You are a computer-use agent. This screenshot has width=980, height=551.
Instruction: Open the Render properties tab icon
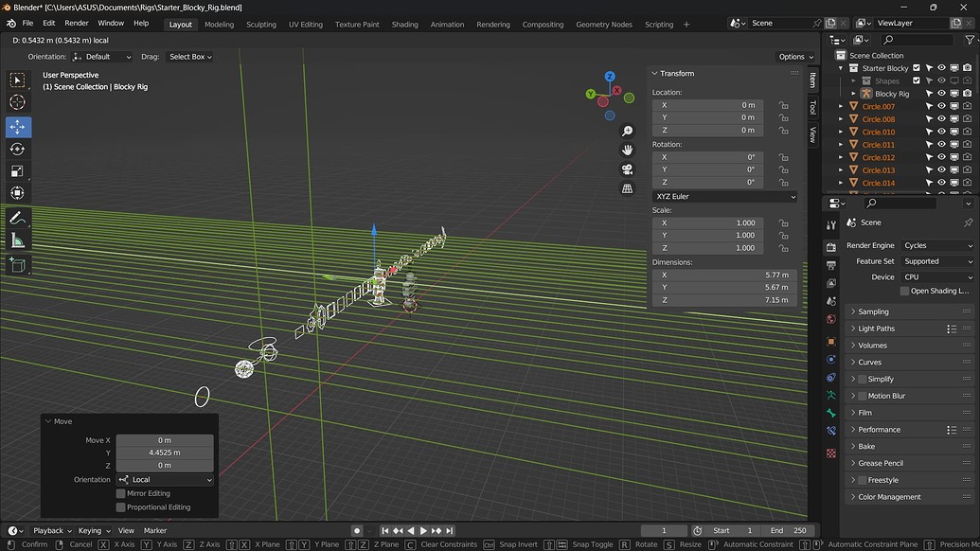tap(830, 247)
